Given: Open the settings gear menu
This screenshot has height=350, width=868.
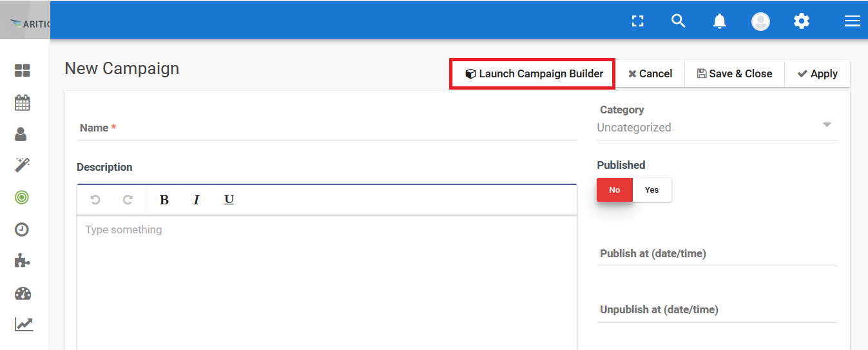Looking at the screenshot, I should 802,21.
